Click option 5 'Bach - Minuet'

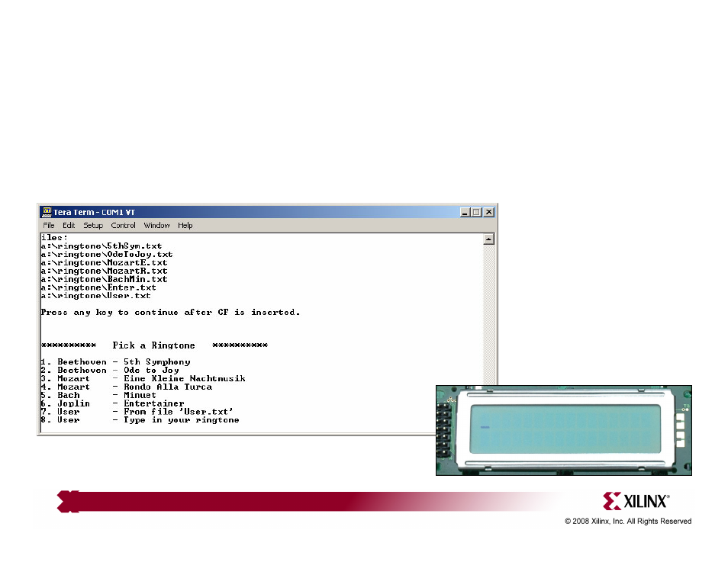(x=98, y=396)
